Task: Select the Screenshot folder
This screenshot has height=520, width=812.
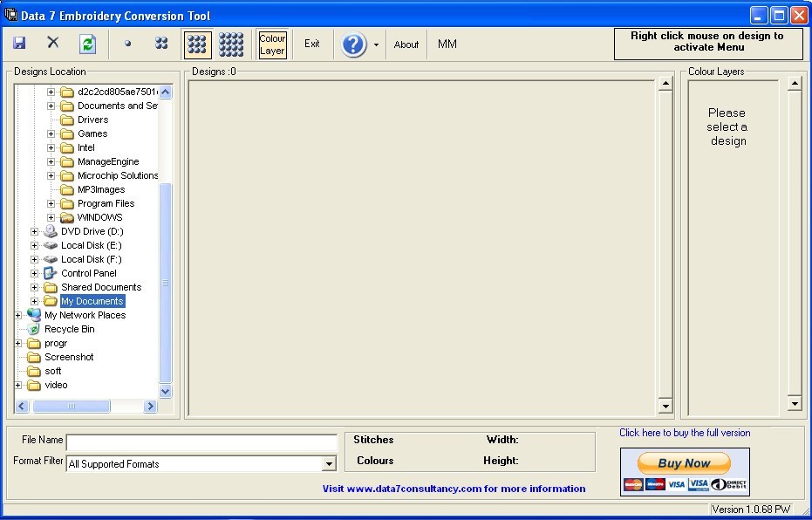Action: tap(69, 357)
